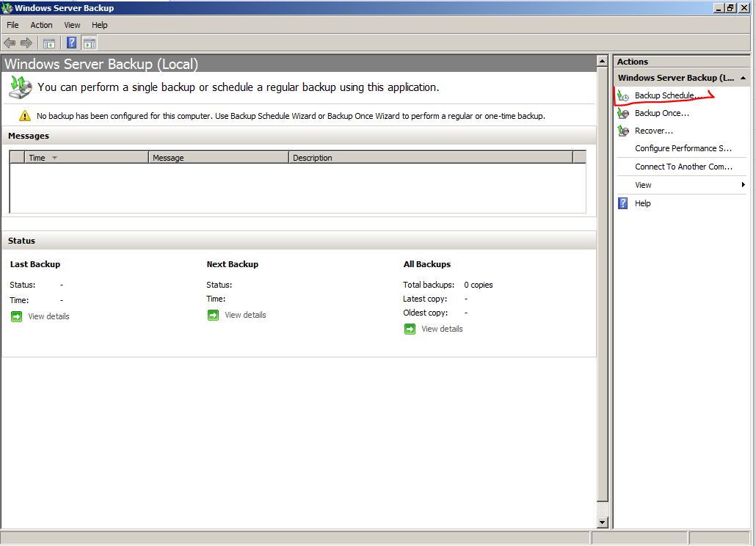
Task: Click the Help question mark icon in Actions
Action: [623, 203]
